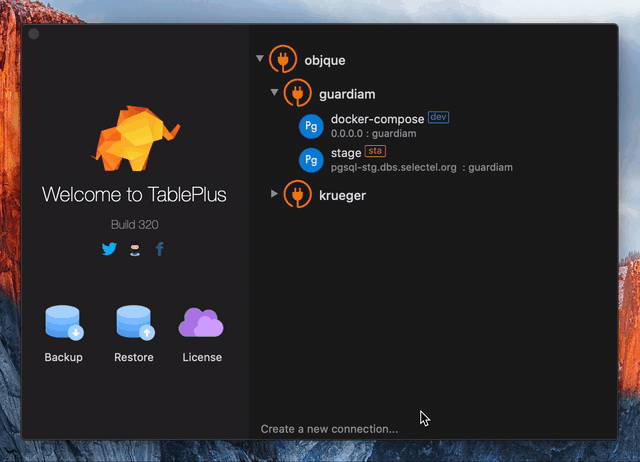The height and width of the screenshot is (462, 640).
Task: Click the Pg icon for docker-compose
Action: [x=311, y=127]
